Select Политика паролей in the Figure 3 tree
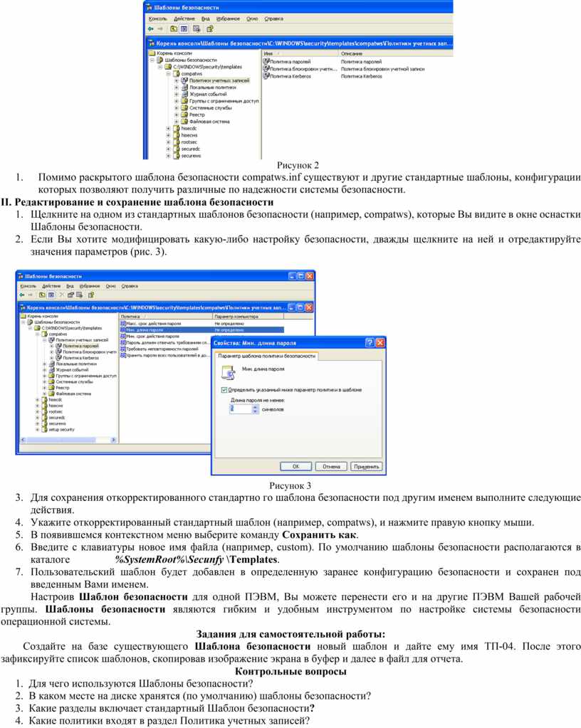The image size is (581, 728). (80, 346)
